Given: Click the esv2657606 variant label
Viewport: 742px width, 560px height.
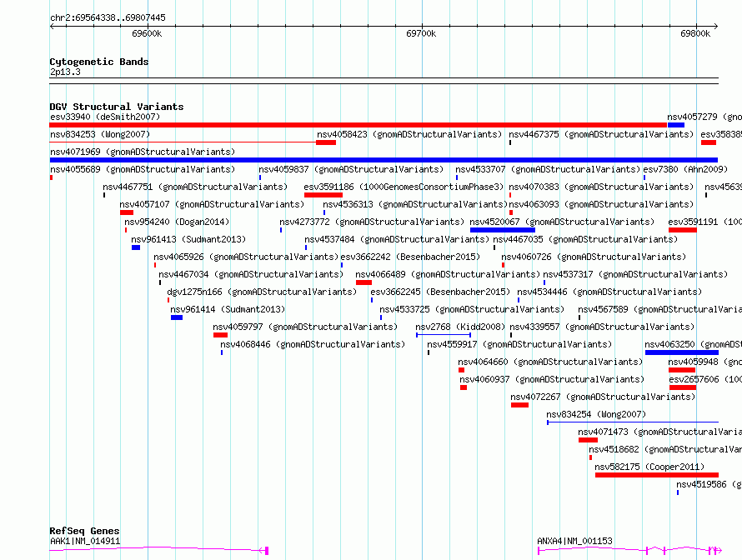Looking at the screenshot, I should click(x=705, y=379).
